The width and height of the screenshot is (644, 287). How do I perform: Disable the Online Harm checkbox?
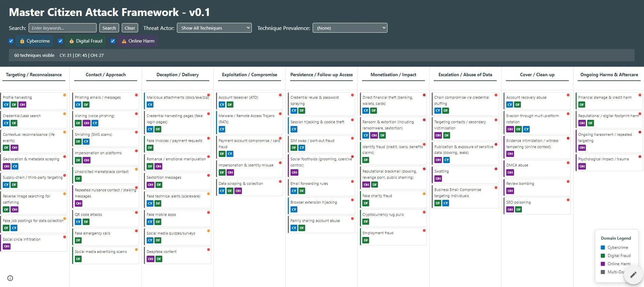tap(113, 41)
